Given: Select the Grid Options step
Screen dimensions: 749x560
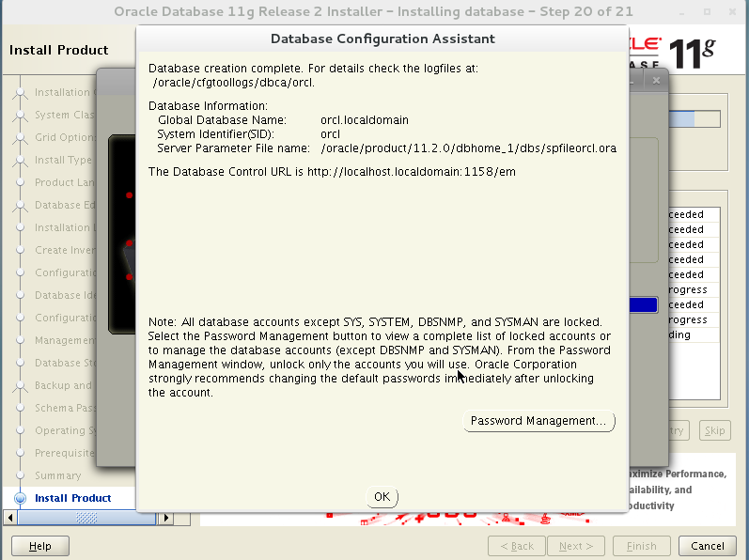Looking at the screenshot, I should tap(65, 137).
